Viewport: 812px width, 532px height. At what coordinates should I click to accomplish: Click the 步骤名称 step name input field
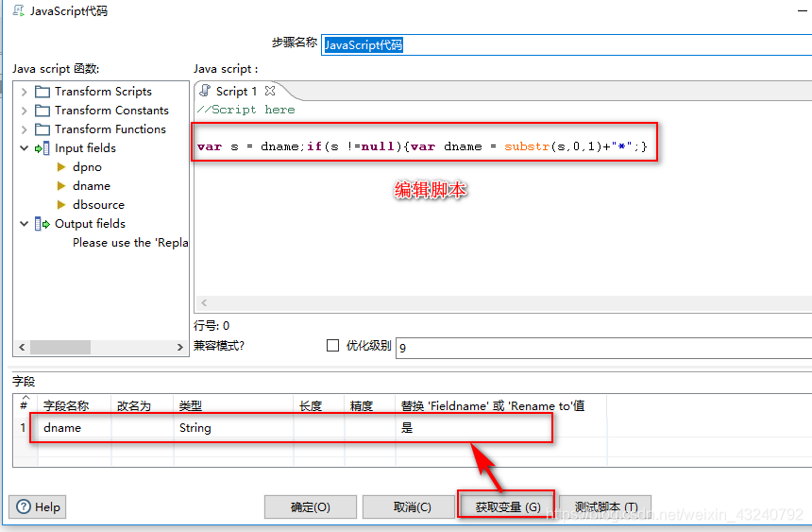[566, 45]
